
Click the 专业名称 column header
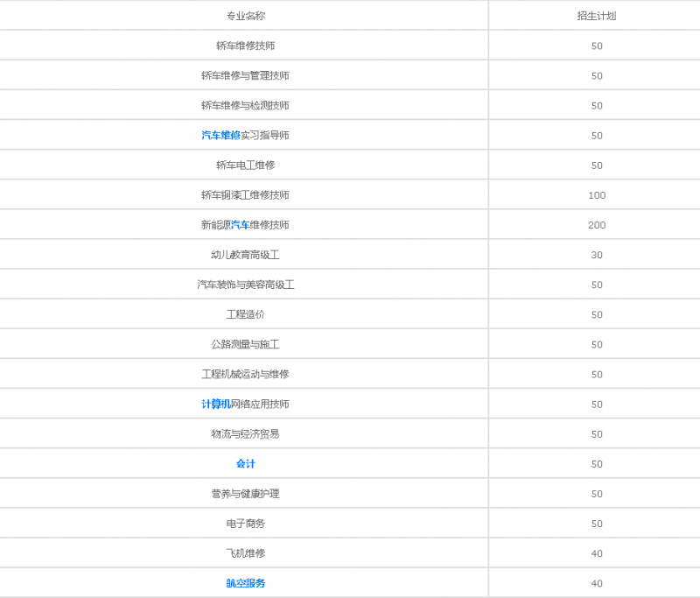[x=245, y=16]
